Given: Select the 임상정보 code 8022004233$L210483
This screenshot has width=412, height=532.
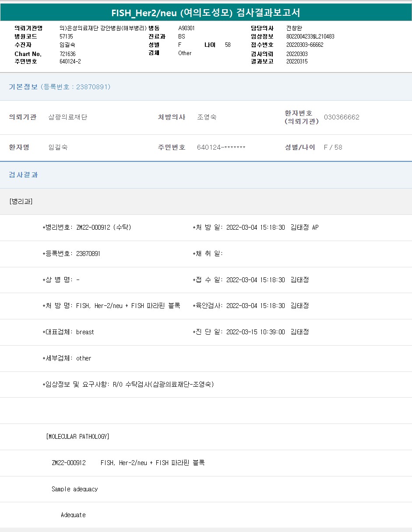Looking at the screenshot, I should coord(310,37).
